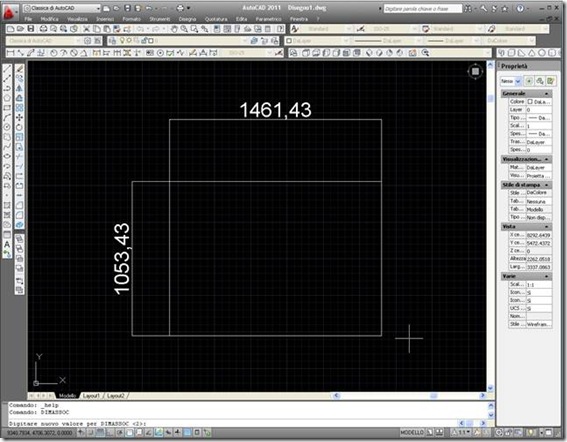
Task: Collapse the Varie properties section
Action: pyautogui.click(x=546, y=276)
